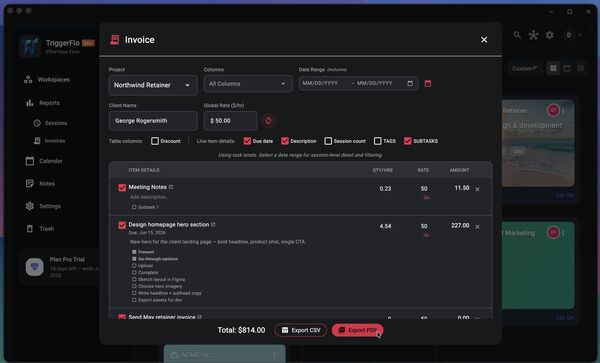Go to Invoices in sidebar

(55, 141)
